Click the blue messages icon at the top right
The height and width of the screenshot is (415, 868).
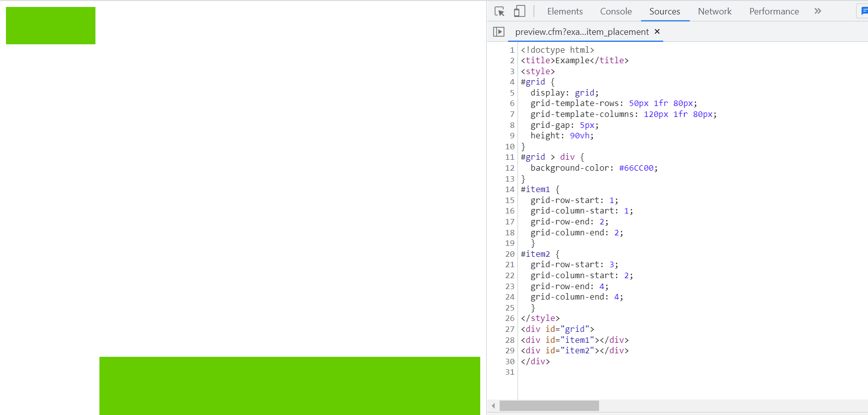point(864,11)
